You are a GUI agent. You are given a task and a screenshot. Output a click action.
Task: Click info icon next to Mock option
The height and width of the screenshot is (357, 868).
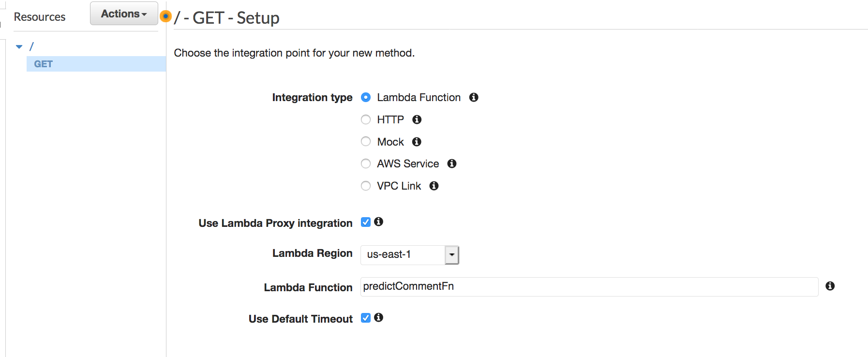(x=417, y=142)
